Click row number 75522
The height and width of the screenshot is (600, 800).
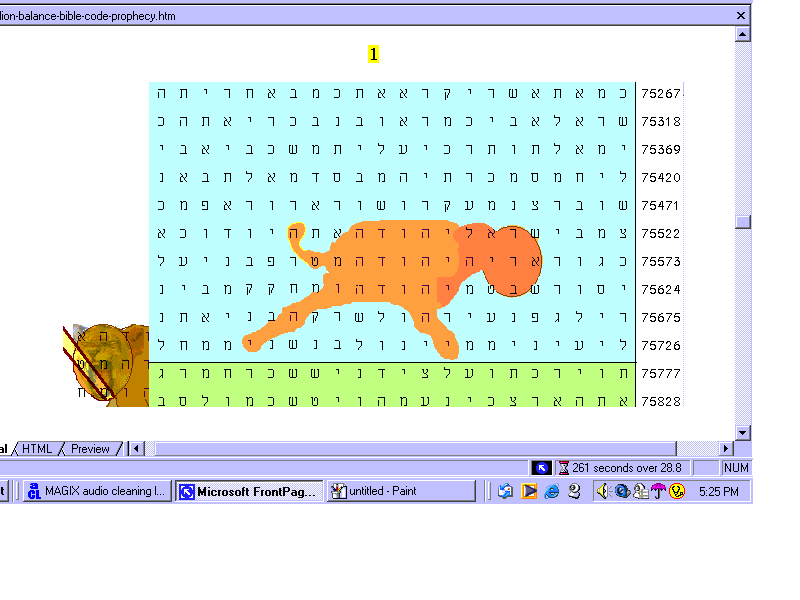pyautogui.click(x=661, y=234)
